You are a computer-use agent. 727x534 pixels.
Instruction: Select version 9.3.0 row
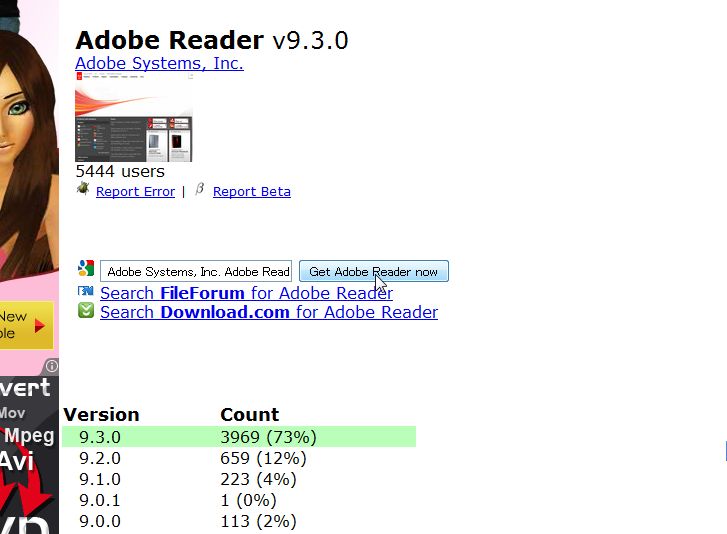coord(239,437)
